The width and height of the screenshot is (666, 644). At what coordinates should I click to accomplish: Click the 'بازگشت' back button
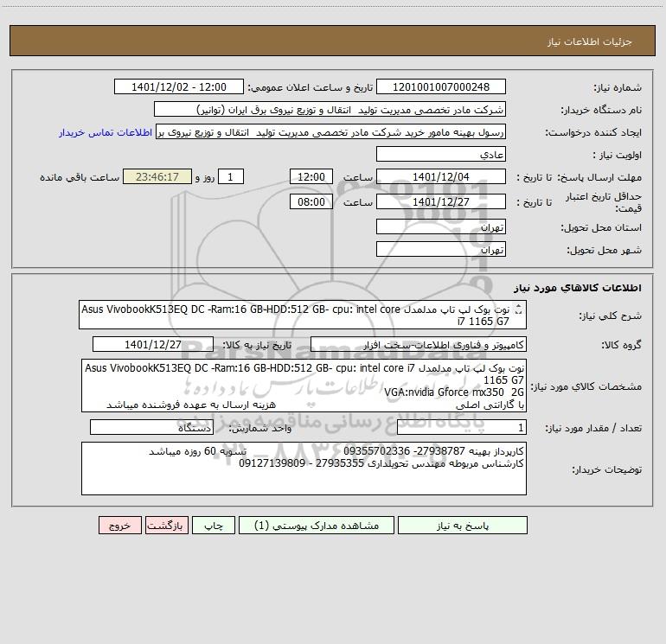[x=166, y=526]
